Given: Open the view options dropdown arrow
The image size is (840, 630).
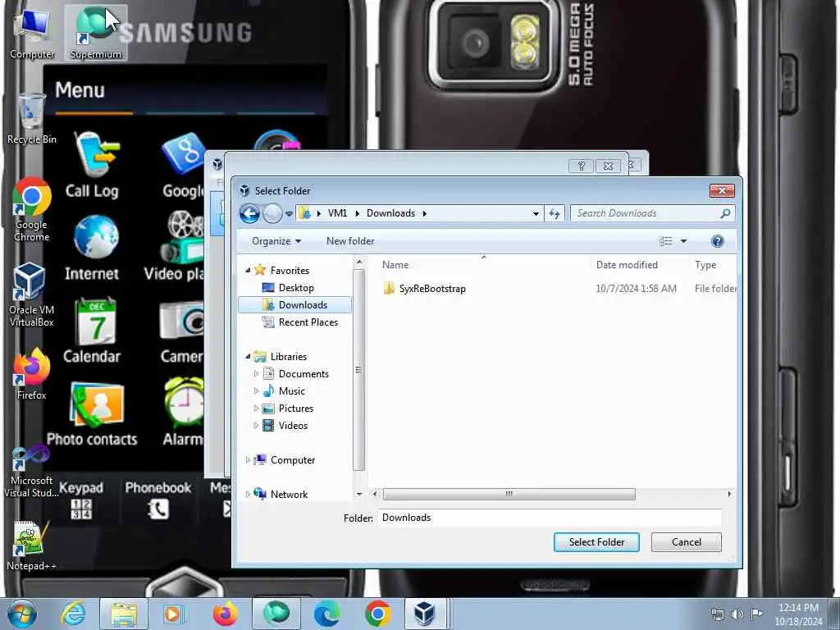Looking at the screenshot, I should (683, 241).
